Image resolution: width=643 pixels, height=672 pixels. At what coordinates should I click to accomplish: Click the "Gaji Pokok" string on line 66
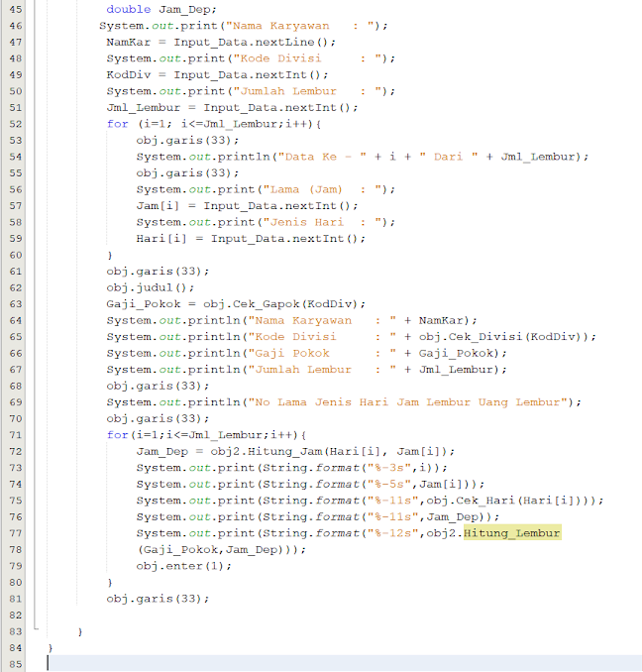[323, 353]
